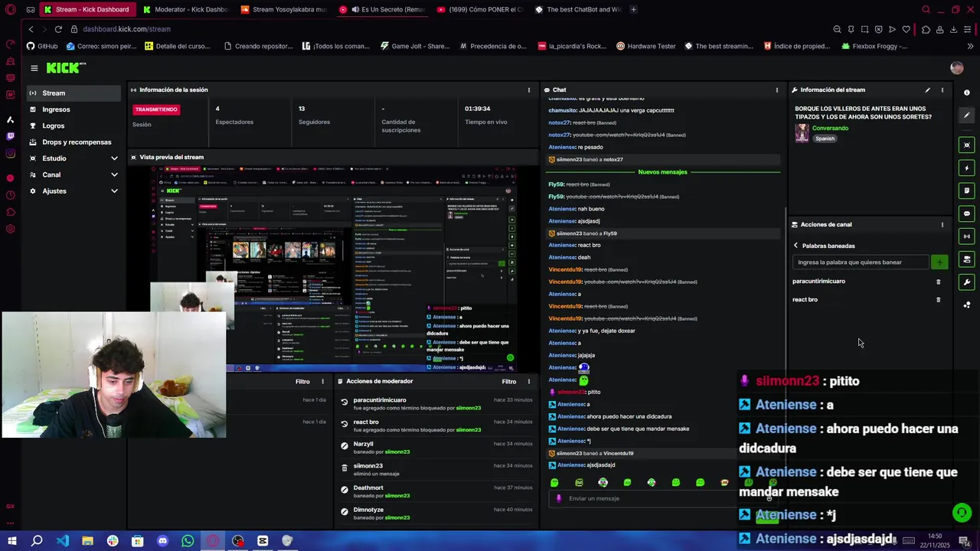980x551 pixels.
Task: Expand the Estudio sidebar section
Action: point(73,158)
